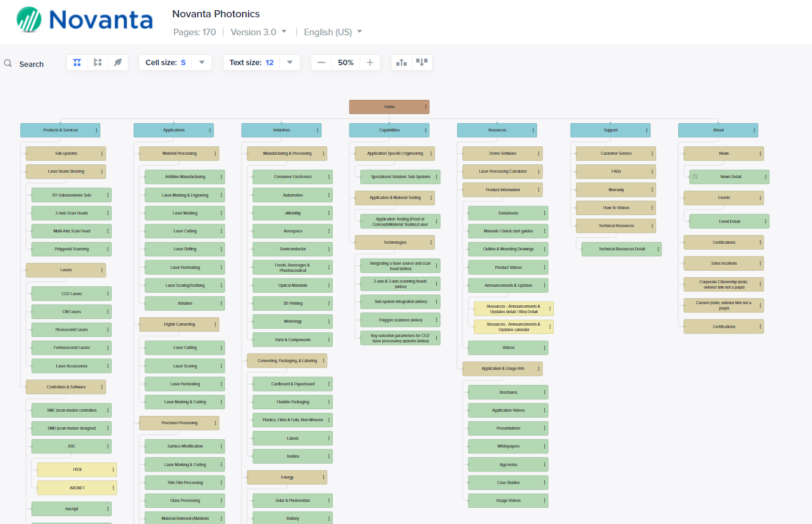
Task: Click the collapse-all upward arrow icon
Action: click(x=402, y=62)
